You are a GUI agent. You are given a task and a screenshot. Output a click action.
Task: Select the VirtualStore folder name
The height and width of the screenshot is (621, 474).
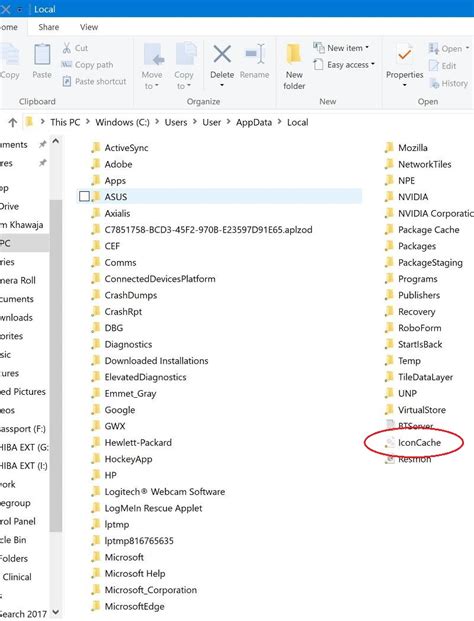coord(422,410)
